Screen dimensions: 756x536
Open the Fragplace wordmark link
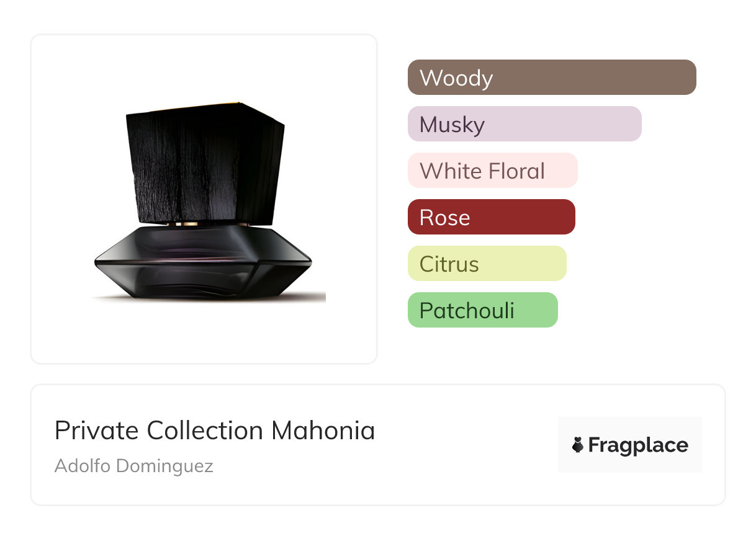click(x=638, y=445)
